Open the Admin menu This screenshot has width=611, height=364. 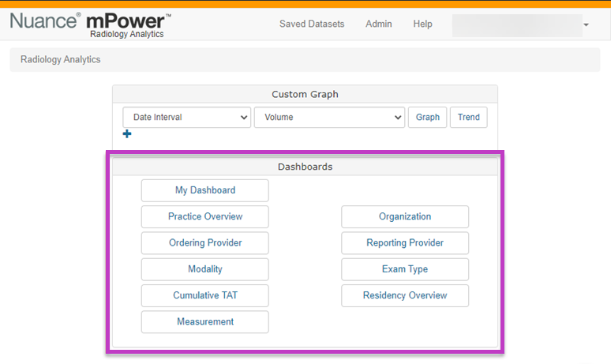(x=378, y=24)
